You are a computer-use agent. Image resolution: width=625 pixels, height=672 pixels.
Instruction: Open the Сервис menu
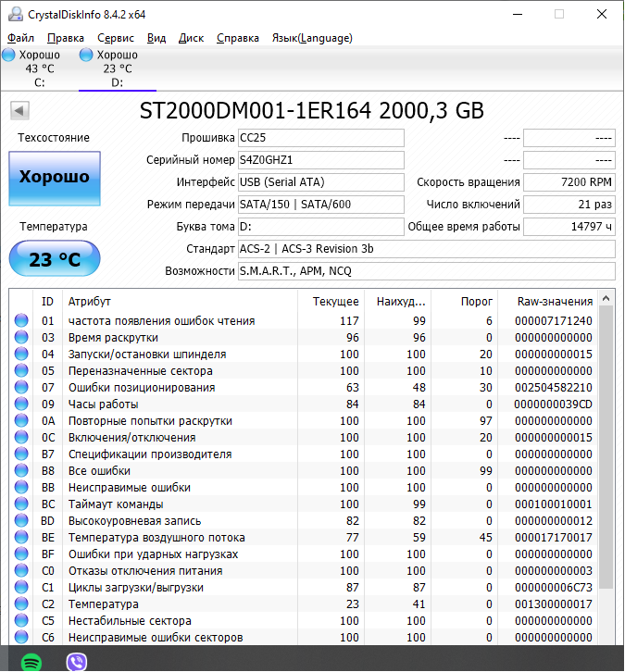115,38
